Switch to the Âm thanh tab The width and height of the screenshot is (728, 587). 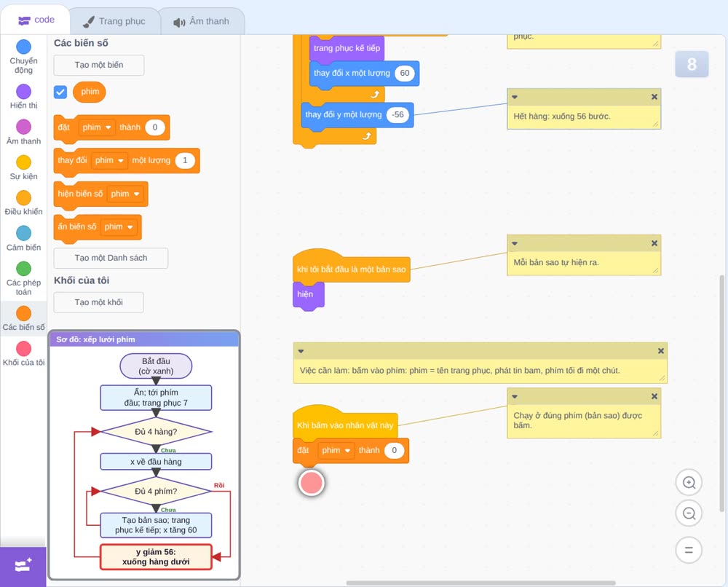click(x=202, y=21)
